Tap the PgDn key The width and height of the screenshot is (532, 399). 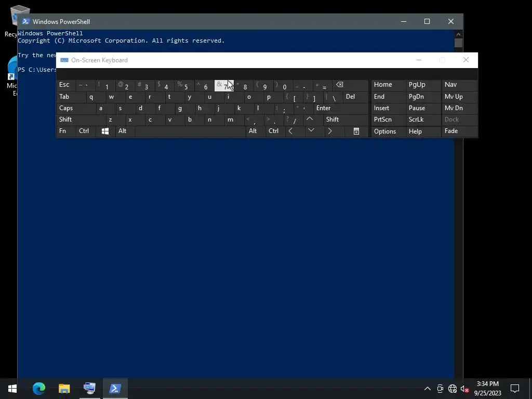[x=423, y=97]
